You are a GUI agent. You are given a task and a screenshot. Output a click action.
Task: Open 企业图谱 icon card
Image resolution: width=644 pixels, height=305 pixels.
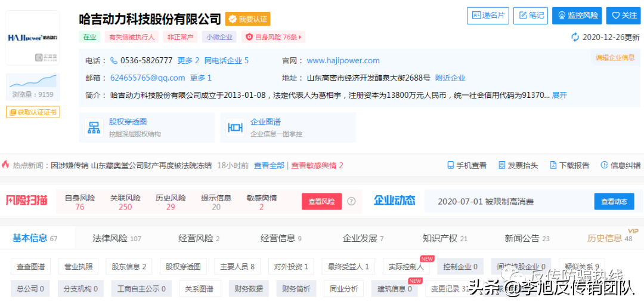tap(288, 127)
